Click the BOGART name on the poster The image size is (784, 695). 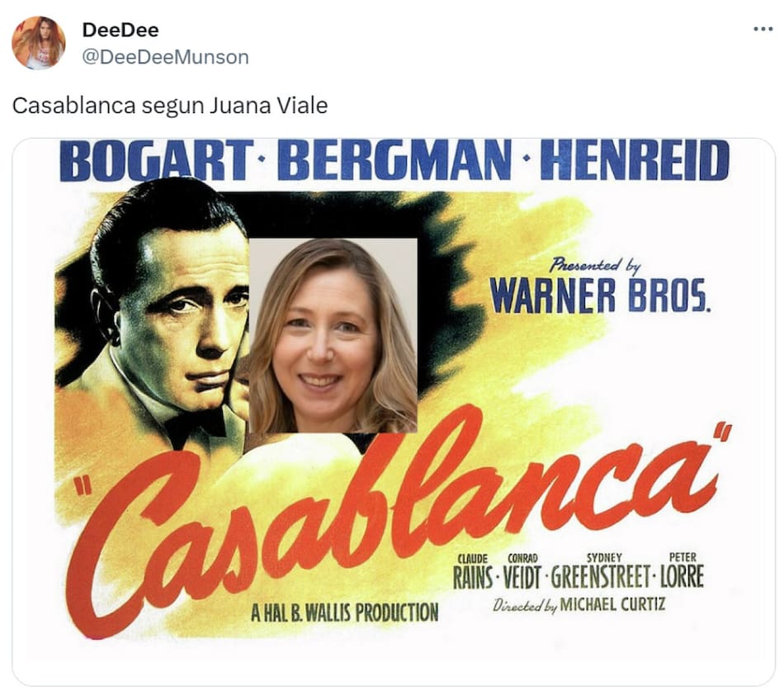pyautogui.click(x=155, y=160)
